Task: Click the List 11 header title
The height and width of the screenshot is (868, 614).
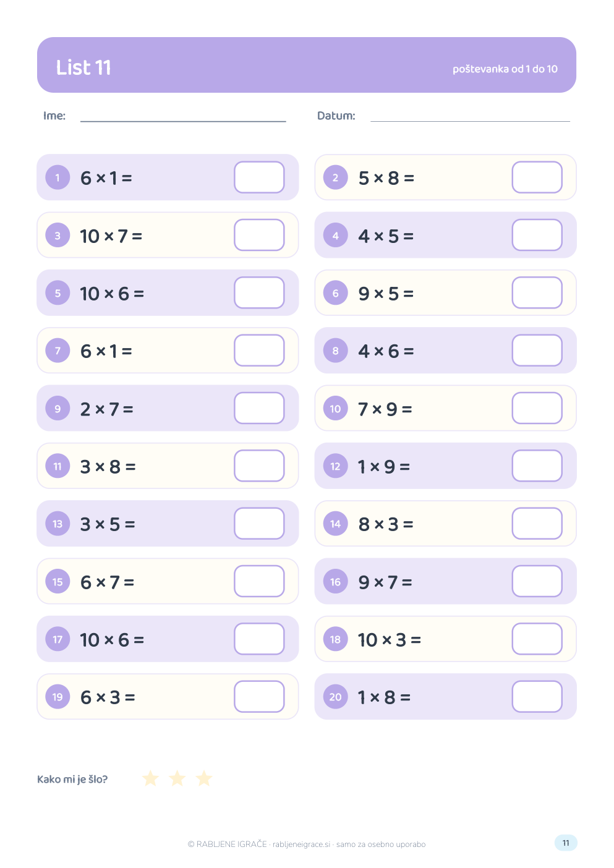Action: point(83,67)
